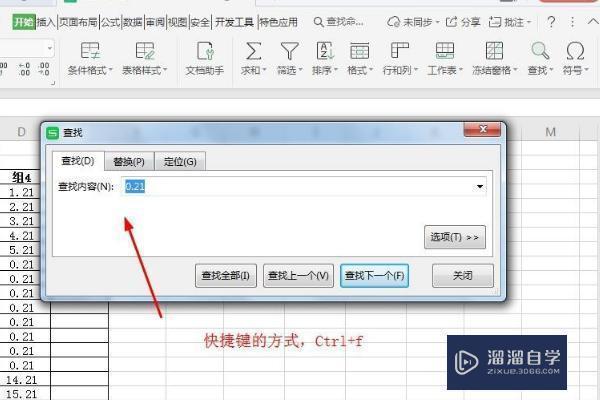
Task: Click the Comment (批注) icon
Action: tap(495, 22)
